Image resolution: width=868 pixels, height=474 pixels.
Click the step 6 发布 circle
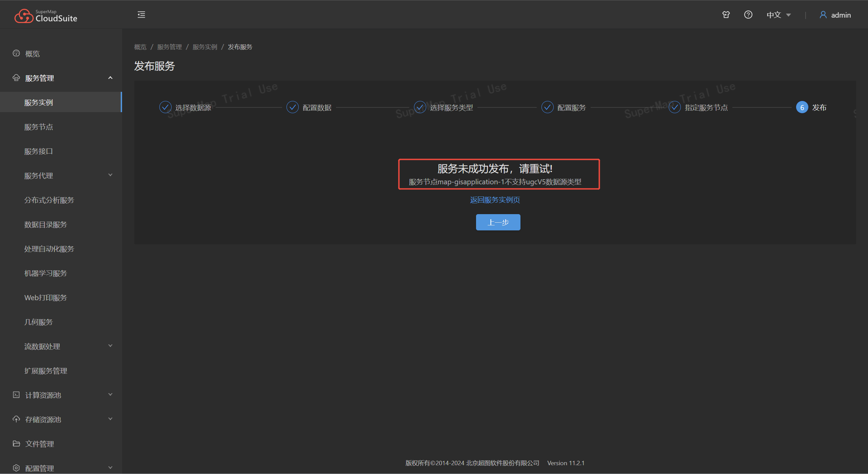pos(802,107)
